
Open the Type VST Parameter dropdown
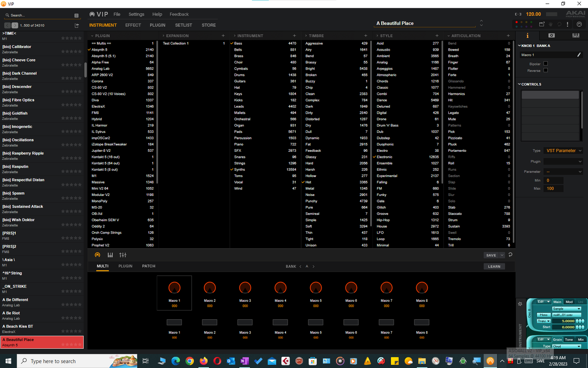(x=563, y=150)
